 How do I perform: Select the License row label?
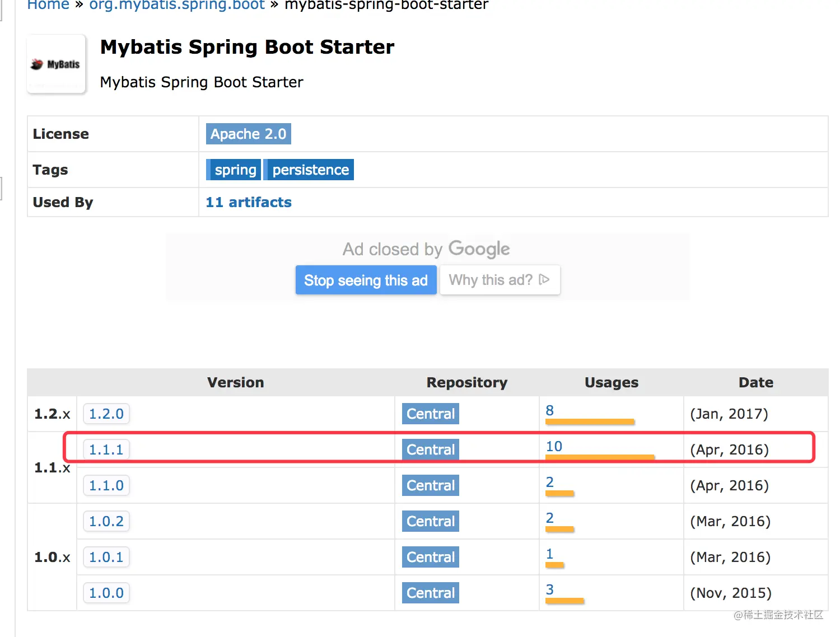pyautogui.click(x=60, y=134)
